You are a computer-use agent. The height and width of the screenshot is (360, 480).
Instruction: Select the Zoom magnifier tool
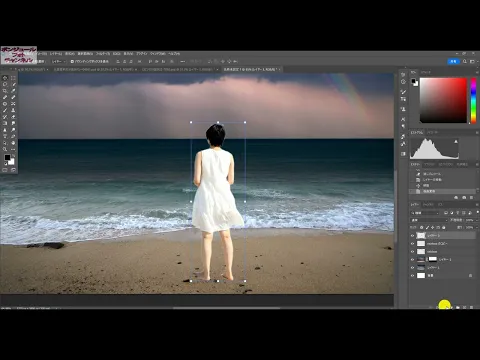pos(5,149)
